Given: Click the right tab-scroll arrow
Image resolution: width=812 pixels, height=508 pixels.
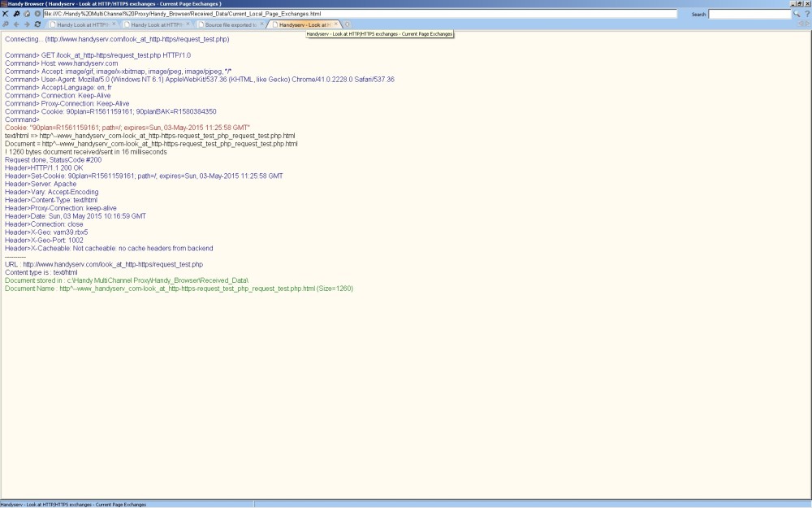Looking at the screenshot, I should 807,24.
